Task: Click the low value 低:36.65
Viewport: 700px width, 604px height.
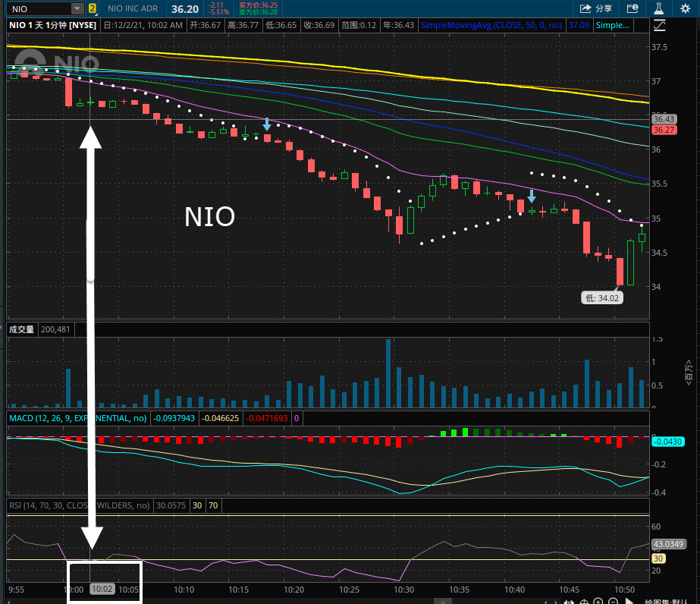Action: [x=281, y=25]
